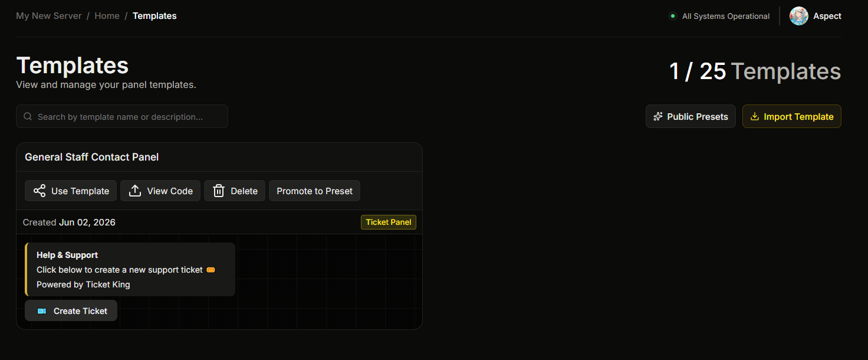Click the Help & Support embed title

tap(67, 255)
